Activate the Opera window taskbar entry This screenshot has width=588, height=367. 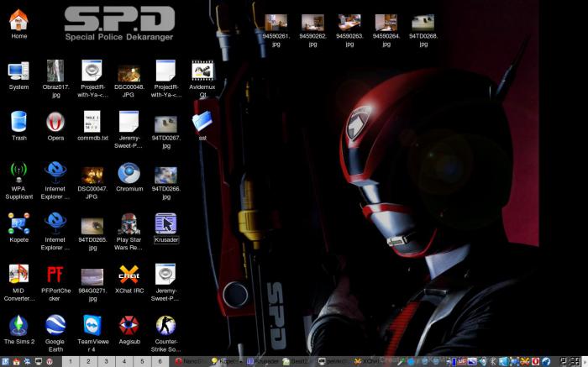[x=191, y=361]
